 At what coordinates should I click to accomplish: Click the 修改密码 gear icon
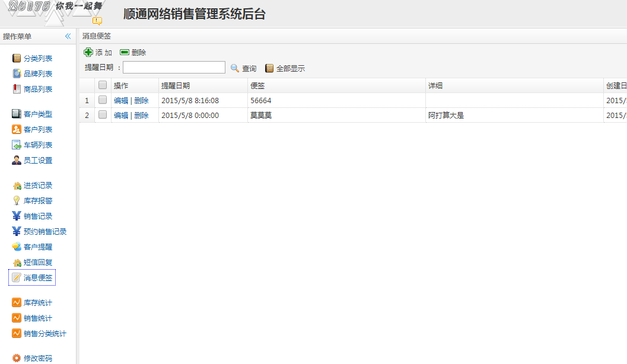(x=17, y=358)
